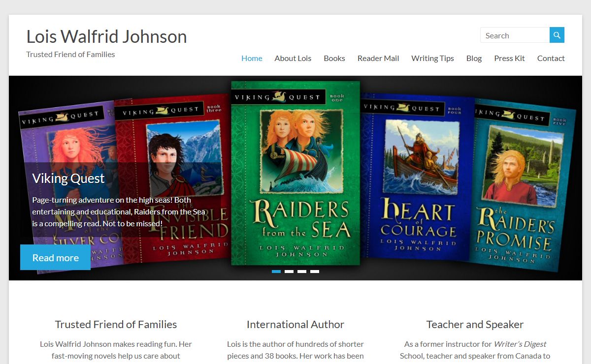Click the Read more button
The image size is (591, 364).
pyautogui.click(x=55, y=257)
